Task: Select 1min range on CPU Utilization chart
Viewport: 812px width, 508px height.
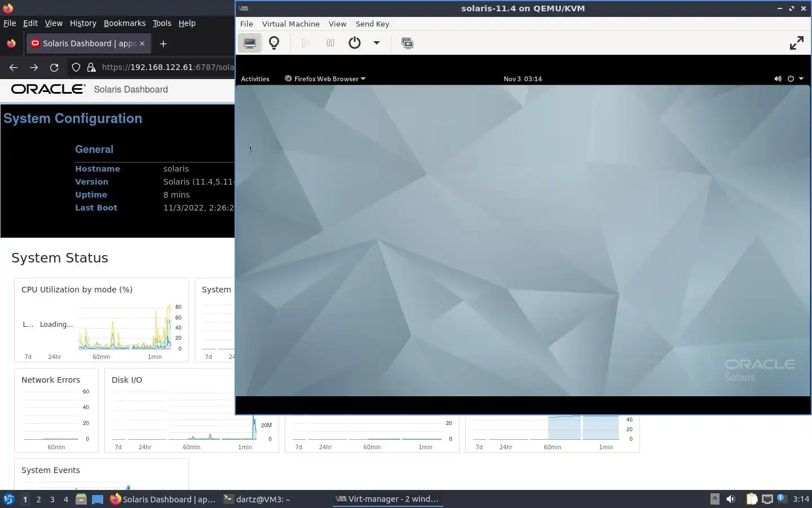Action: (x=155, y=357)
